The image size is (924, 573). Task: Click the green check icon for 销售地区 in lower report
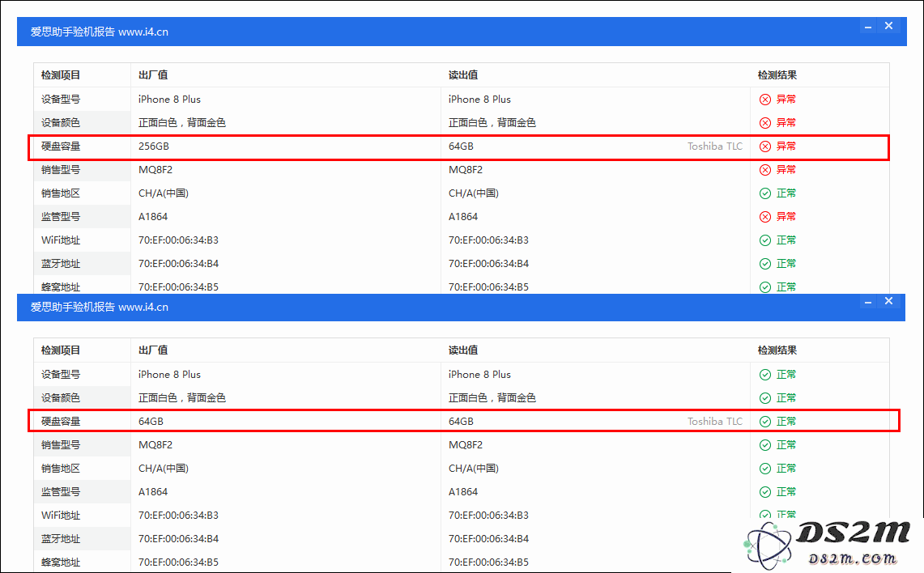(765, 469)
